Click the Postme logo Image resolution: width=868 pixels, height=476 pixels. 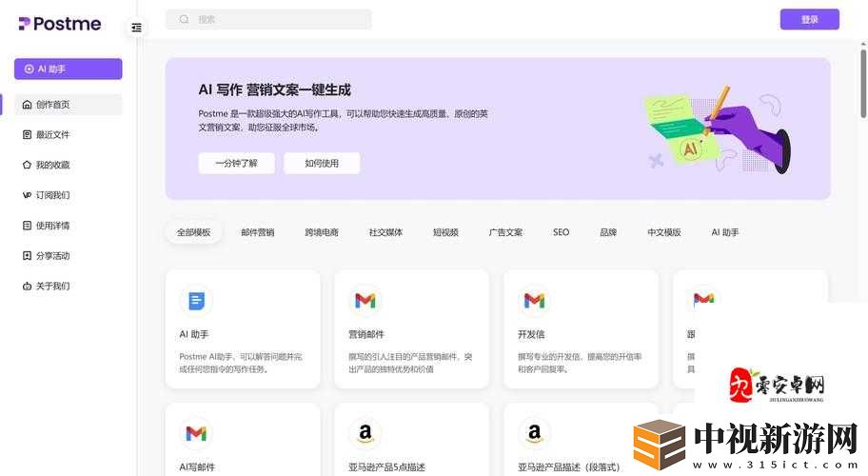click(x=60, y=24)
